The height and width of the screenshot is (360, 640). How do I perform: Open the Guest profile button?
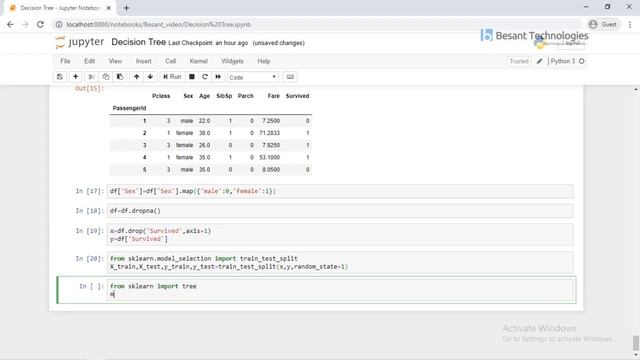[x=603, y=24]
